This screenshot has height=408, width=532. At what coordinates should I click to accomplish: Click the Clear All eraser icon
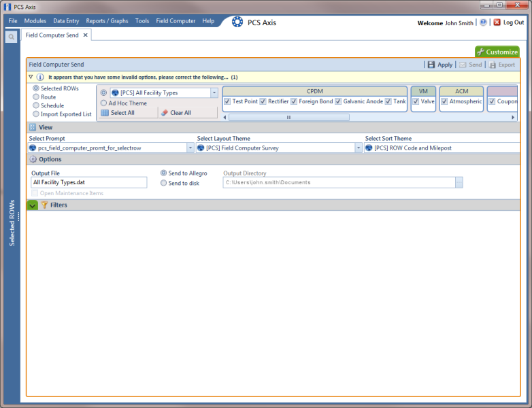[165, 113]
